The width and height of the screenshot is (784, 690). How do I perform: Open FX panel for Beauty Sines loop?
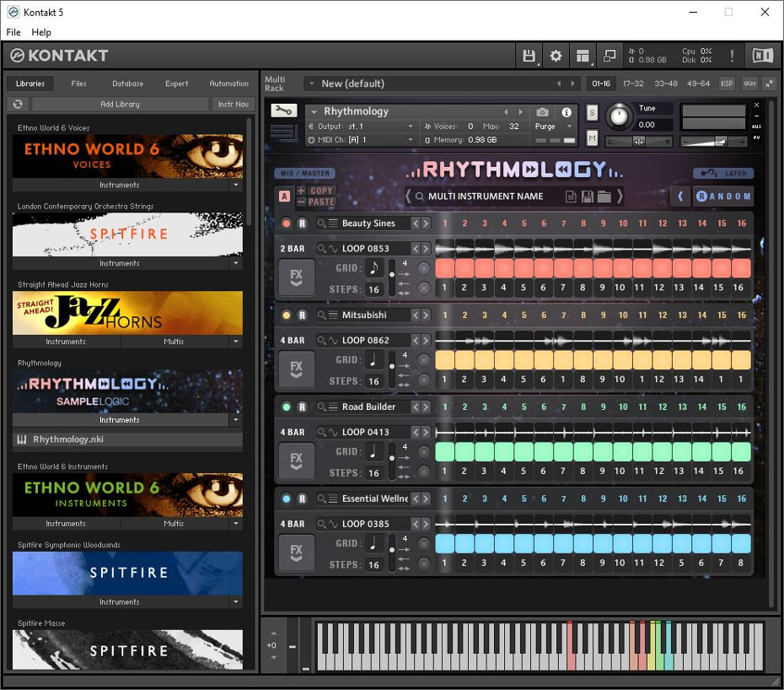tap(297, 278)
